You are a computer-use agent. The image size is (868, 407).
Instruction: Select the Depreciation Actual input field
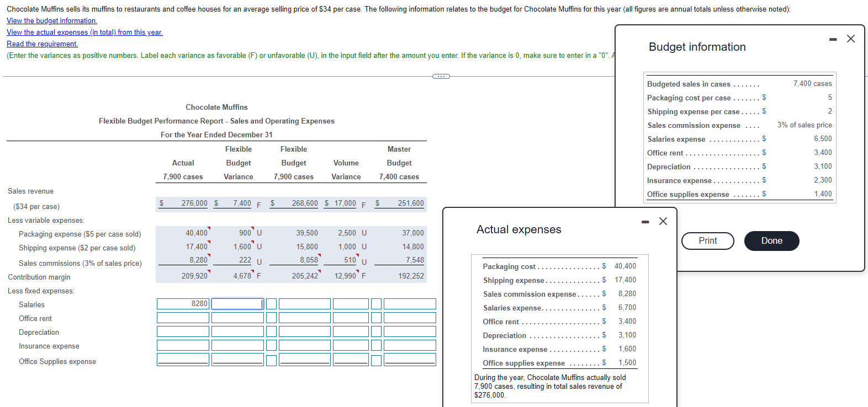click(x=183, y=331)
